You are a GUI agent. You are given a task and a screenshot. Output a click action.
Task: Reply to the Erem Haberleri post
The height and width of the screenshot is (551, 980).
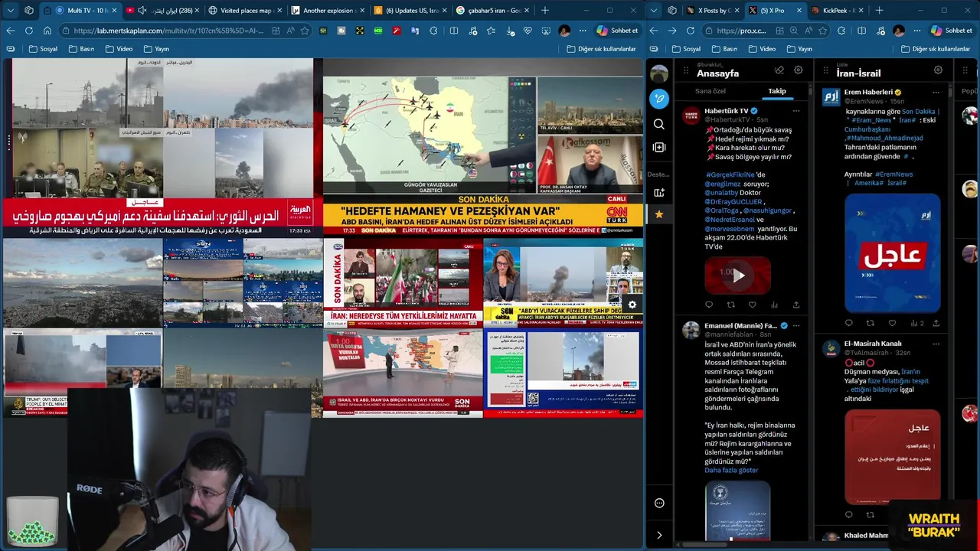(x=848, y=323)
